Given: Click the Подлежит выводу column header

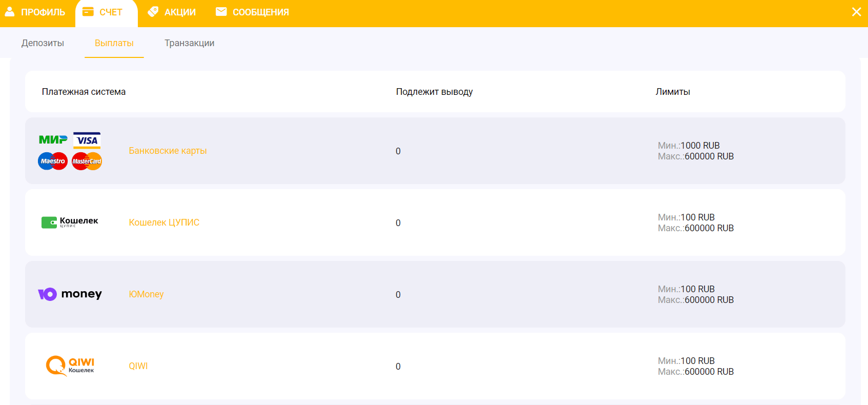Looking at the screenshot, I should pyautogui.click(x=435, y=92).
